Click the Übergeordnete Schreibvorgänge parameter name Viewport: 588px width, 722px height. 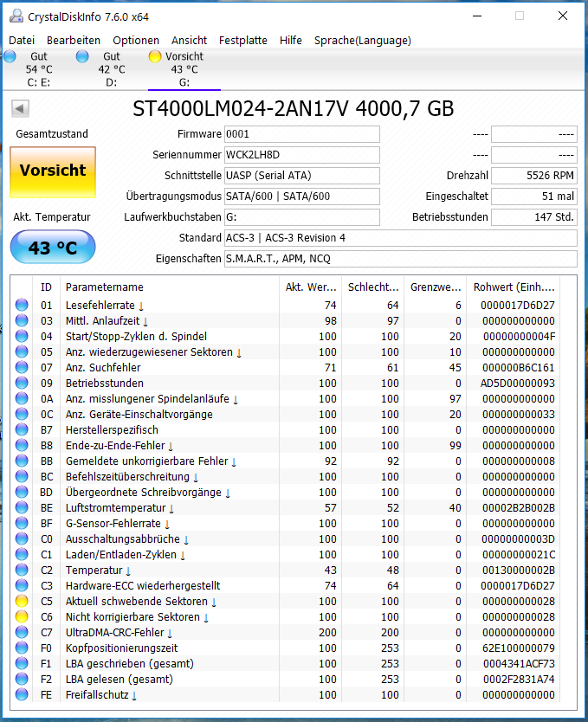144,493
